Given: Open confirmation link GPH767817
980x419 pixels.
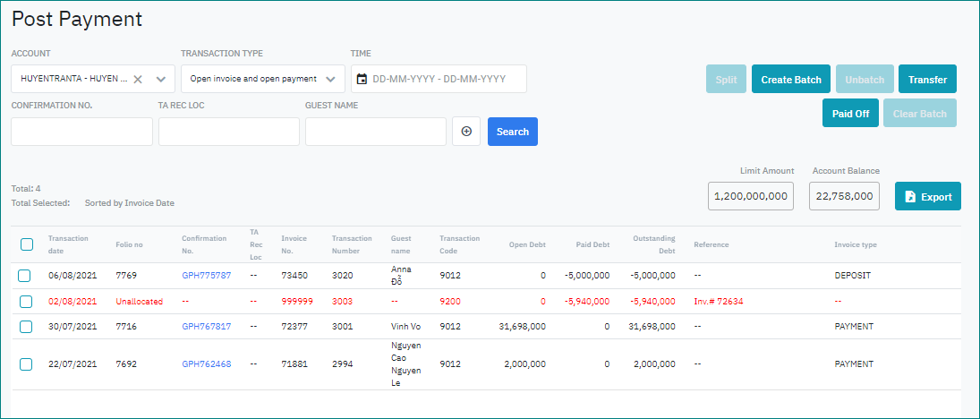Looking at the screenshot, I should 206,327.
